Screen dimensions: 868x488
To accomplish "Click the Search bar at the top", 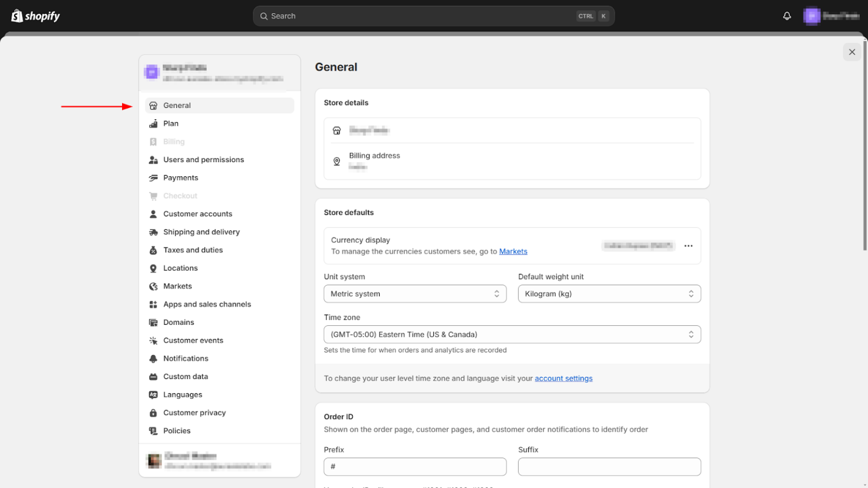I will coord(434,16).
